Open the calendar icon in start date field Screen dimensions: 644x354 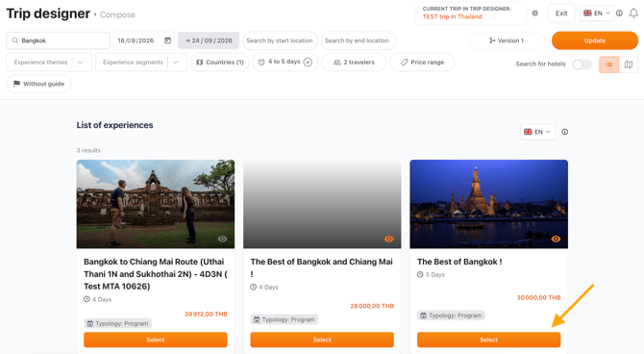pyautogui.click(x=167, y=40)
